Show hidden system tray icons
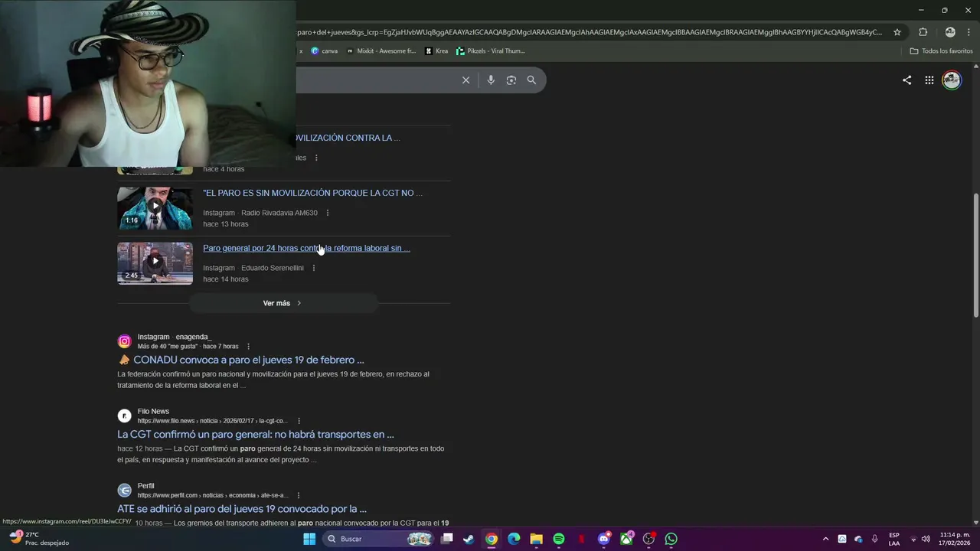The height and width of the screenshot is (551, 980). [825, 539]
